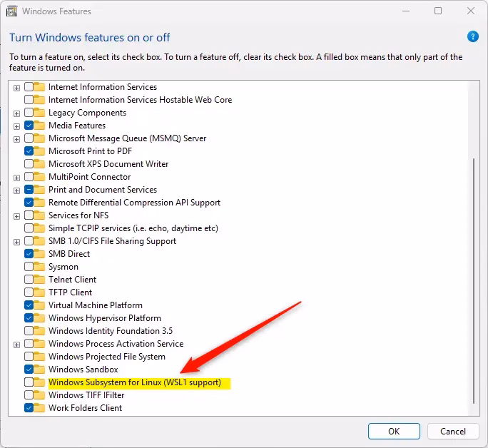Click the blue help question mark icon
488x448 pixels.
pos(472,36)
